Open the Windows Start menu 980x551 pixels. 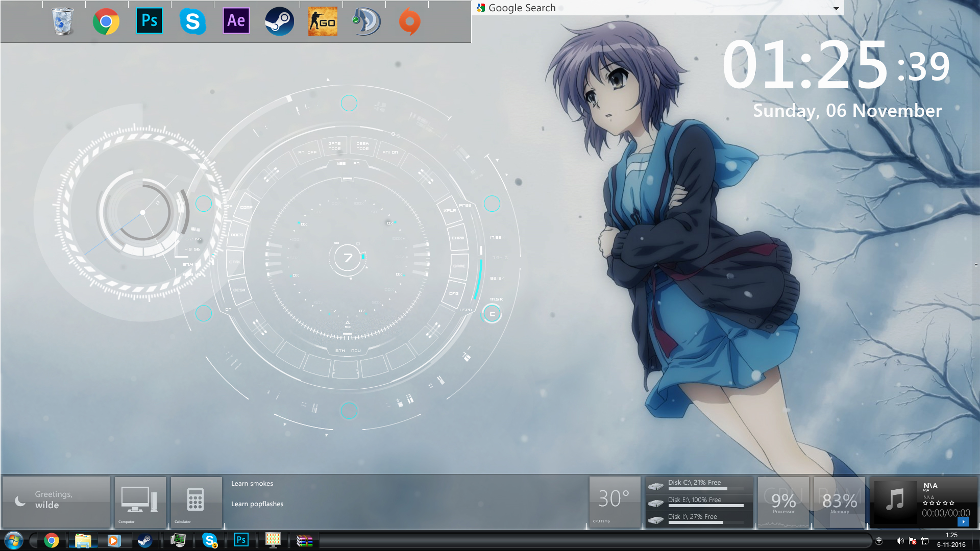pos(14,540)
